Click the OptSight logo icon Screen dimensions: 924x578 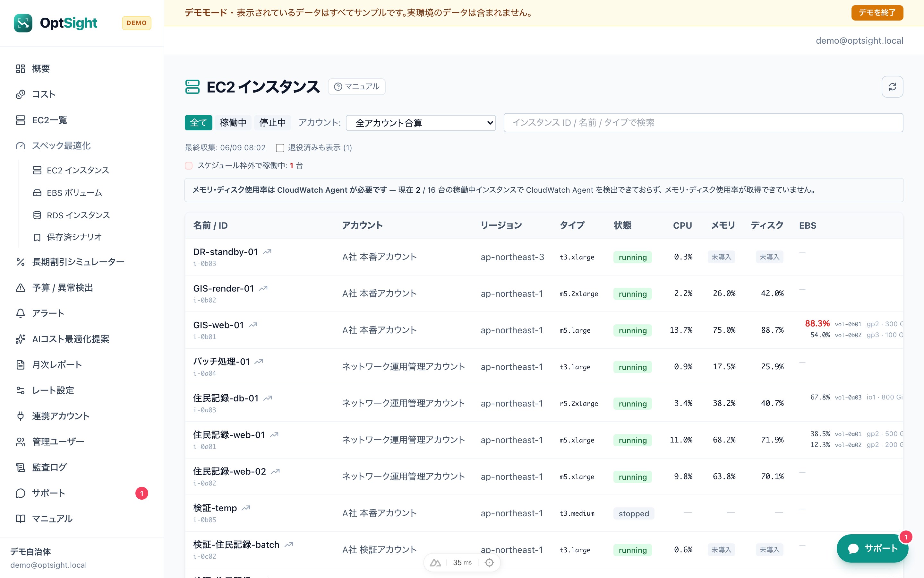pyautogui.click(x=23, y=23)
